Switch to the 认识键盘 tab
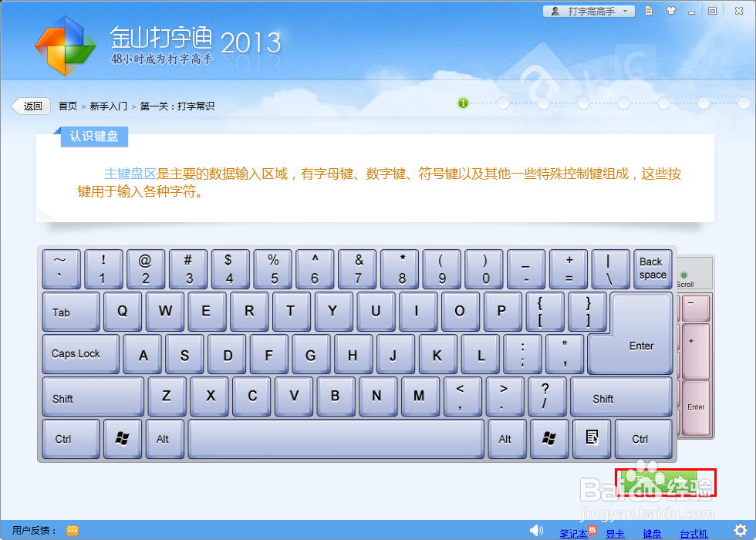Viewport: 756px width, 540px height. [93, 137]
